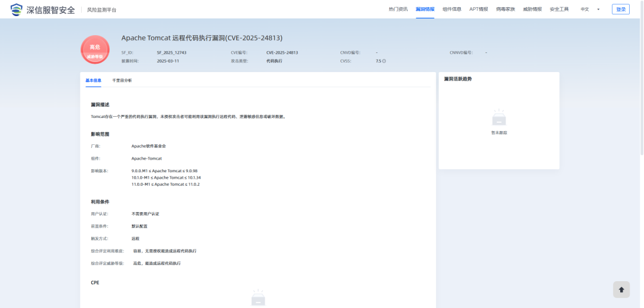Screen dimensions: 644x308
Task: Select the text 高危，能造成远程代码执行
Action: pos(157,263)
